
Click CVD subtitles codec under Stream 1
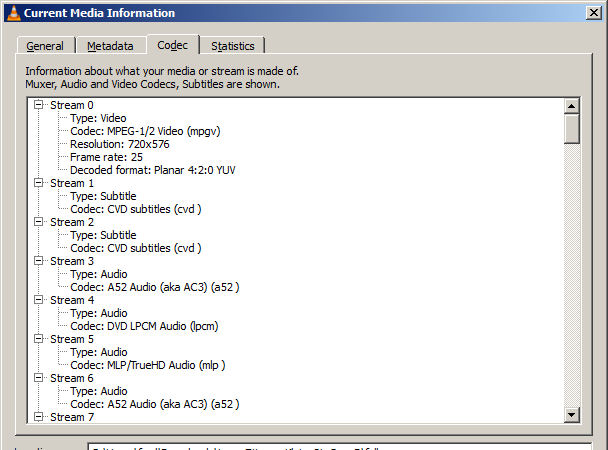(x=136, y=209)
